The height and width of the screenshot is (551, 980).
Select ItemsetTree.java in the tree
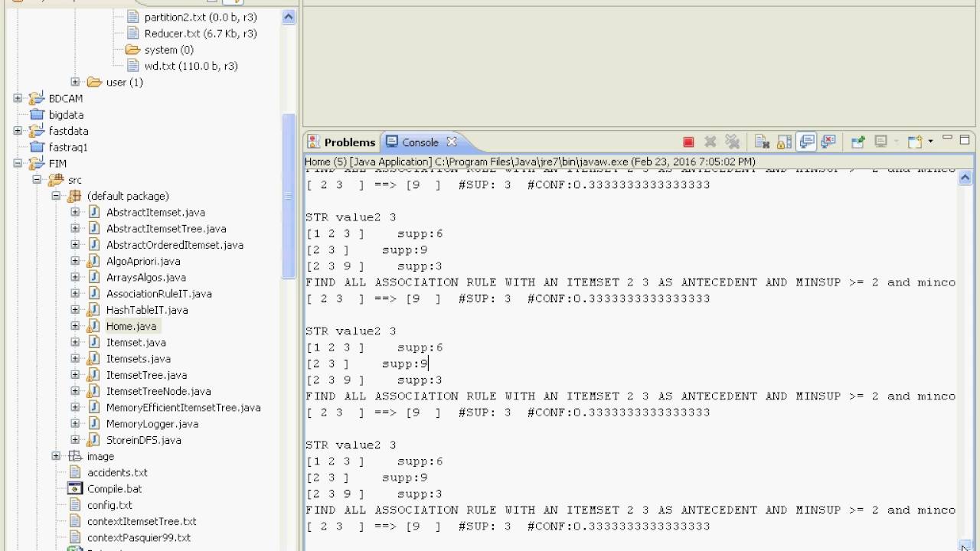146,375
